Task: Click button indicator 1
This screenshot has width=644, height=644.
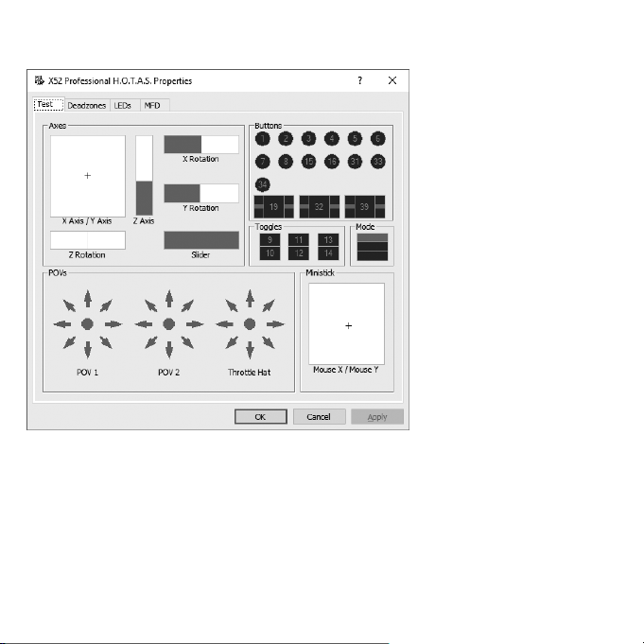Action: click(x=263, y=139)
